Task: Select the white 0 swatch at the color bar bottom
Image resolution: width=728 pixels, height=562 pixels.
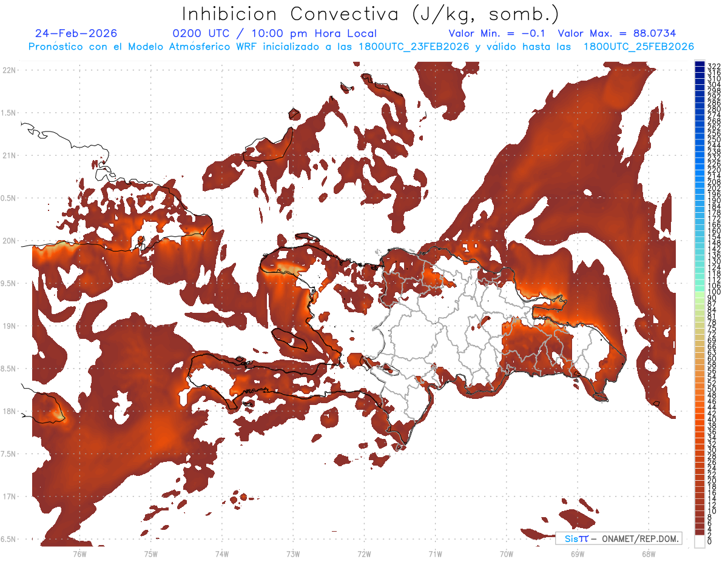Action: [700, 543]
